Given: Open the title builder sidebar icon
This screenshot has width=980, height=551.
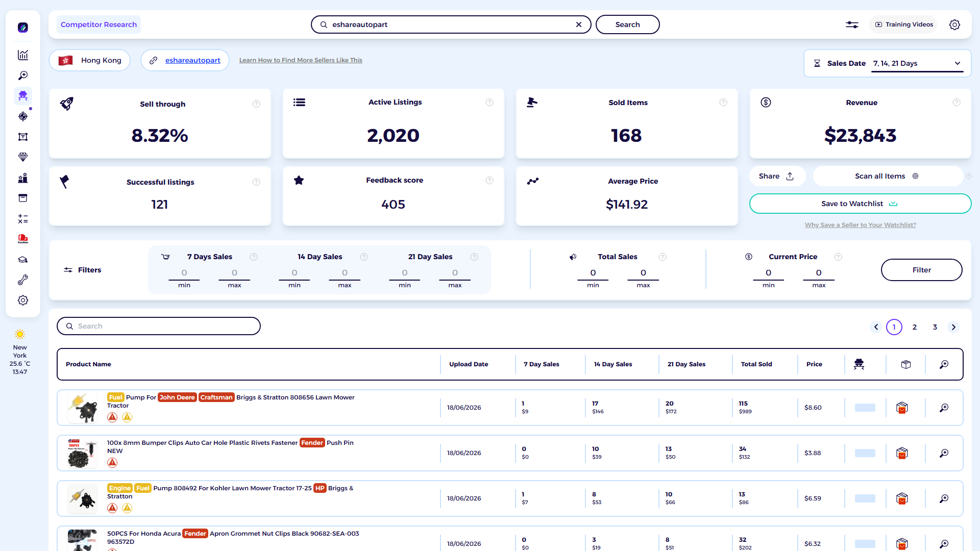Looking at the screenshot, I should coord(23,137).
